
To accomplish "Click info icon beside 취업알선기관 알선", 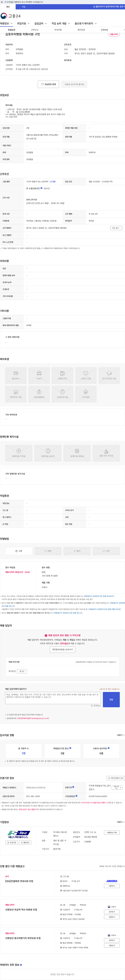I will coord(70,748).
